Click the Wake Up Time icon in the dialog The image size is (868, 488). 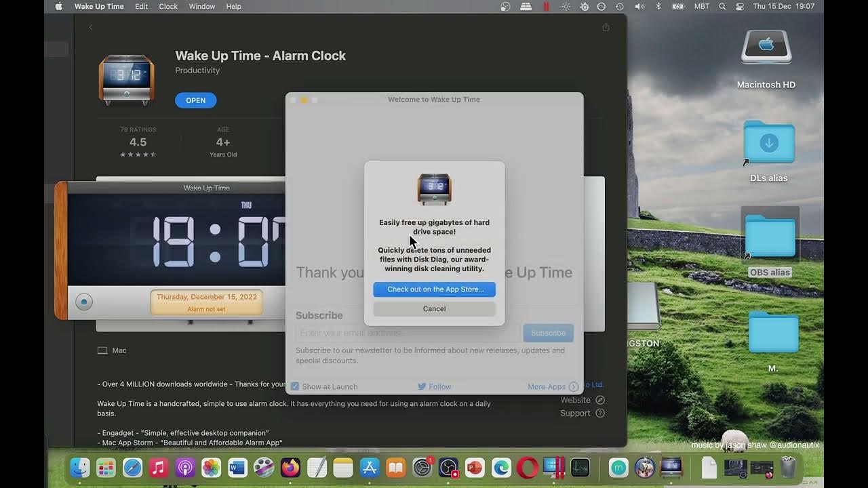pyautogui.click(x=434, y=189)
